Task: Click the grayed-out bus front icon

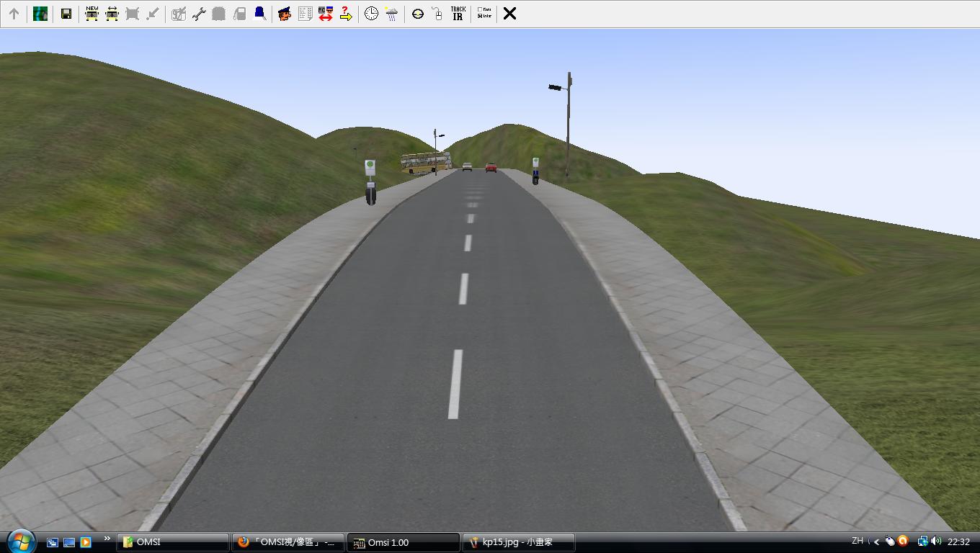Action: coord(132,14)
